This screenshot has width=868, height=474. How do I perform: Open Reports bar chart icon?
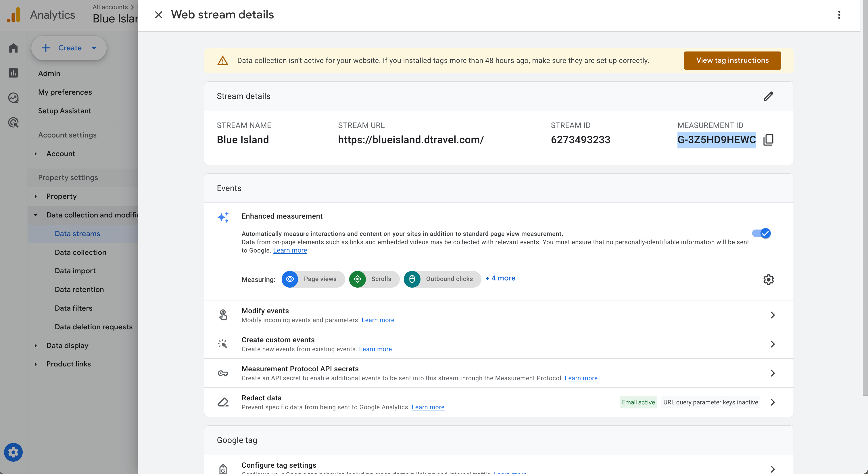click(x=14, y=73)
